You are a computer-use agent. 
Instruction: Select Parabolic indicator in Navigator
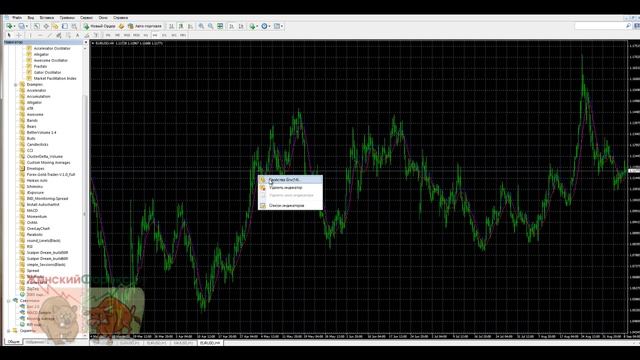[x=34, y=235]
